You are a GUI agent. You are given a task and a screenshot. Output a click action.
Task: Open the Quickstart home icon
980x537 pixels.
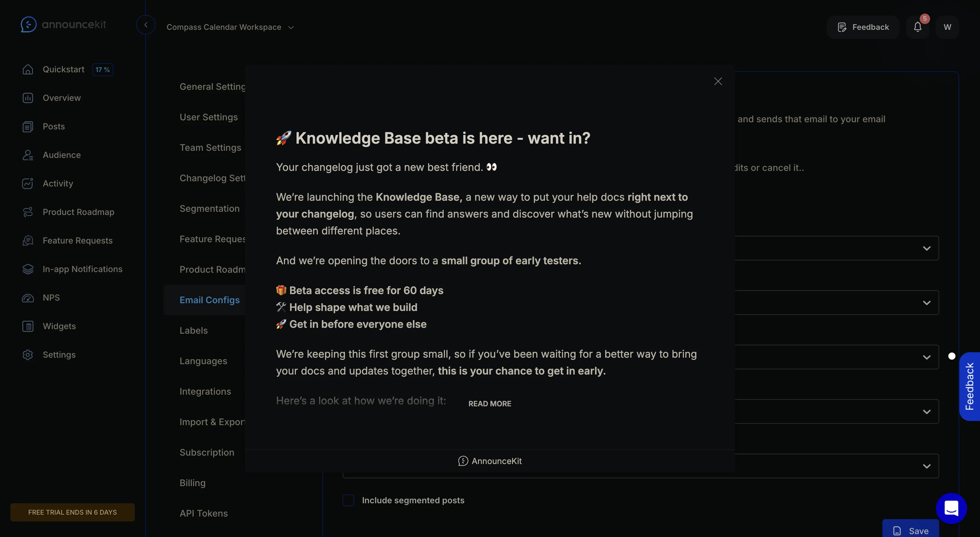coord(28,69)
